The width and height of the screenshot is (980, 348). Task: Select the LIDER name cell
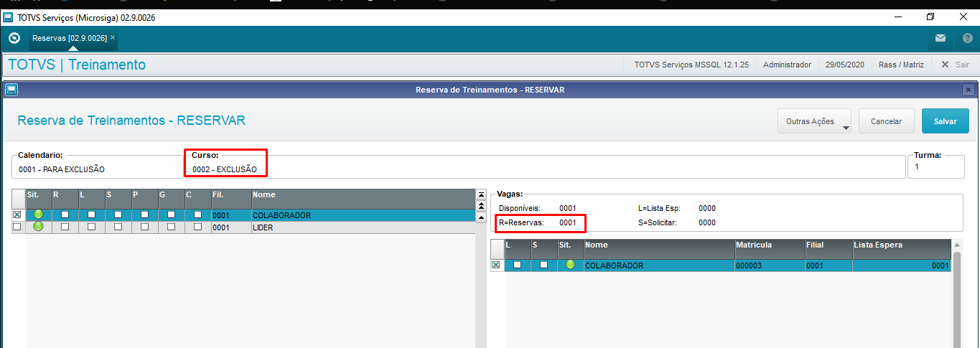coord(363,227)
